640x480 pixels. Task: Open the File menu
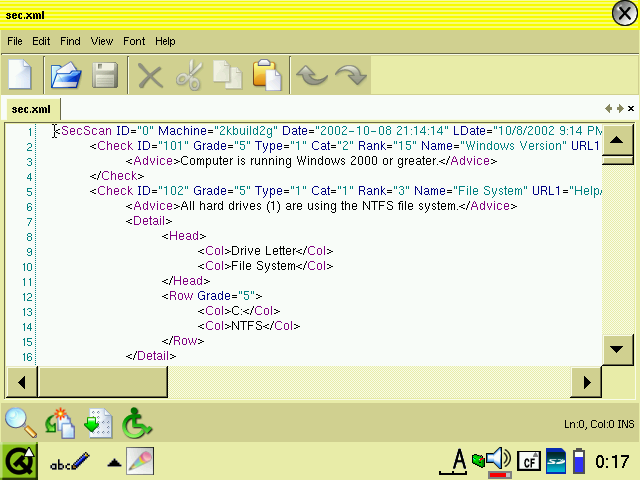tap(15, 41)
